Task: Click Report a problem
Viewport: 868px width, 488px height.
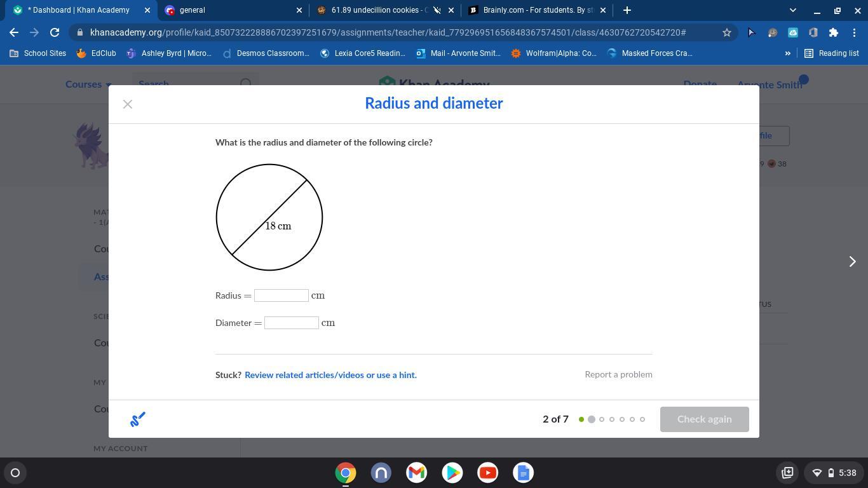Action: tap(618, 374)
